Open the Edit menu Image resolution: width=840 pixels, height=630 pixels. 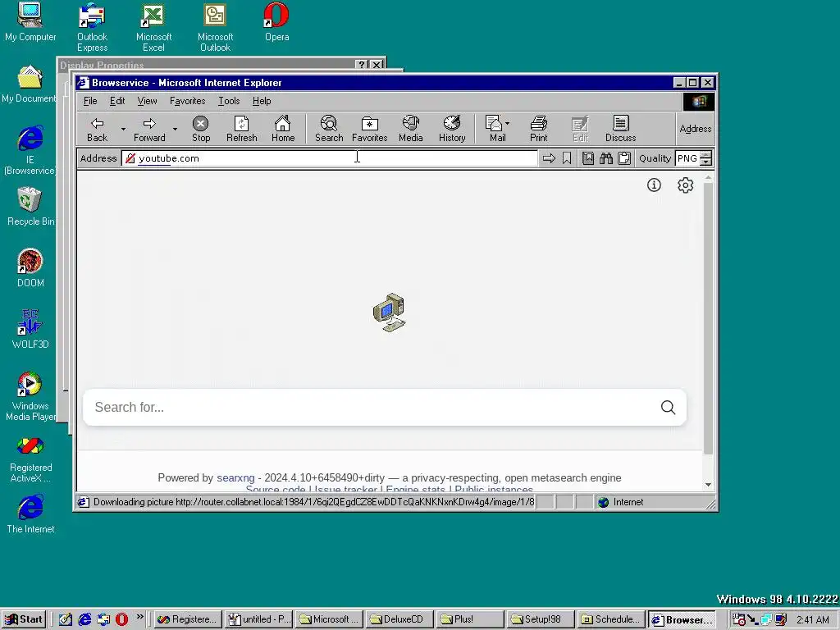117,101
